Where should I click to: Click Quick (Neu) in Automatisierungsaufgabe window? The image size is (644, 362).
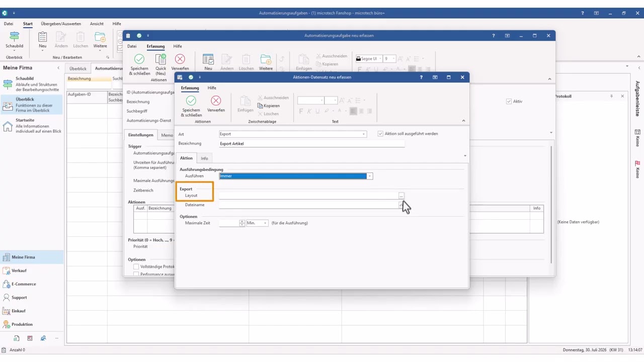[160, 64]
